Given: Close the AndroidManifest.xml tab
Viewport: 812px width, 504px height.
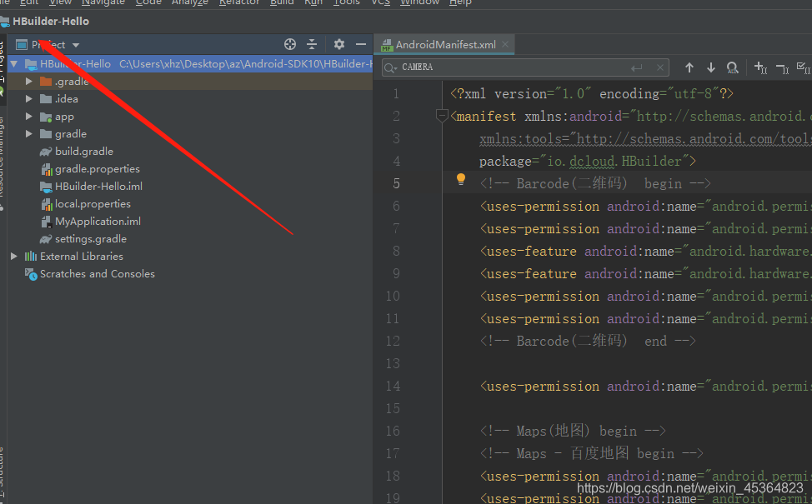Looking at the screenshot, I should (x=505, y=44).
